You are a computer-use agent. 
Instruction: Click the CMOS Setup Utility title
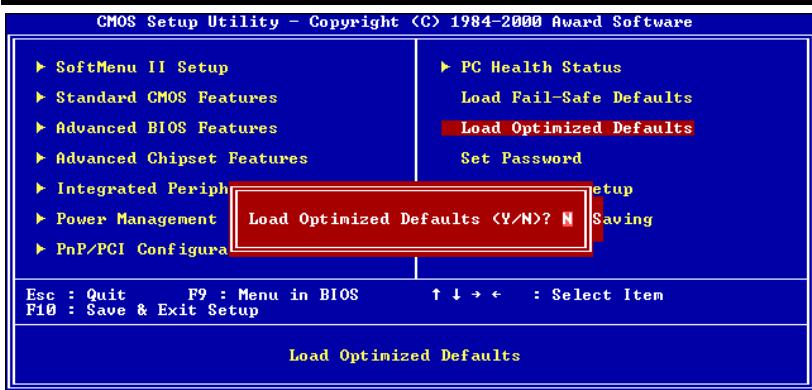(x=395, y=22)
